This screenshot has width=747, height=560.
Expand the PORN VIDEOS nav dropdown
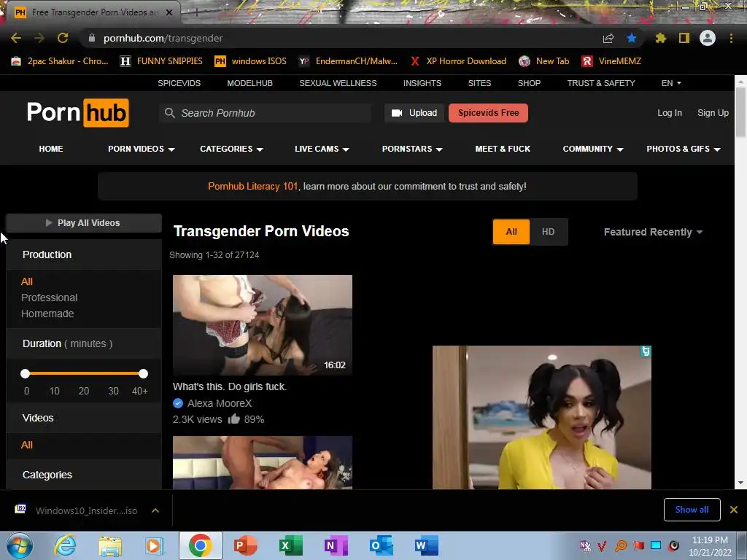[x=141, y=149]
